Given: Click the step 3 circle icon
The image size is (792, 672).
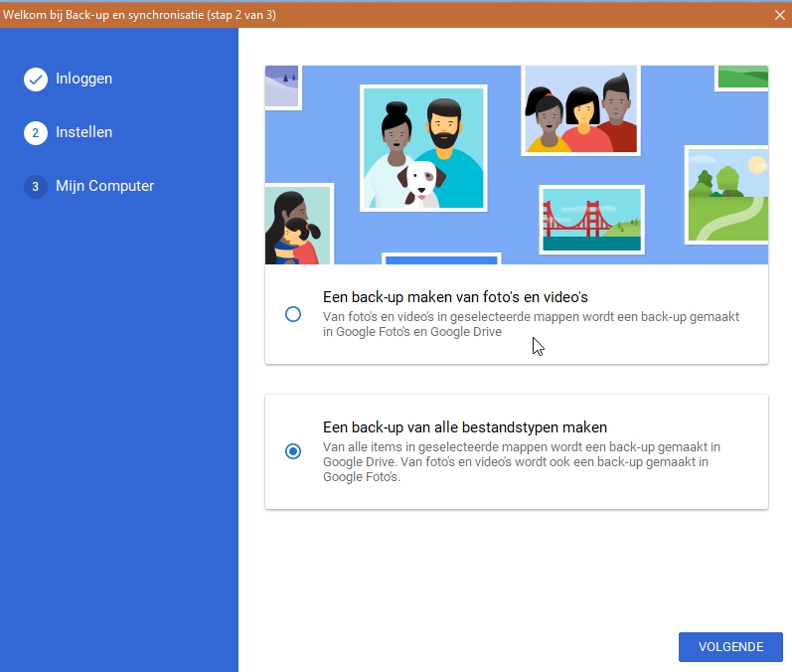Looking at the screenshot, I should point(36,187).
